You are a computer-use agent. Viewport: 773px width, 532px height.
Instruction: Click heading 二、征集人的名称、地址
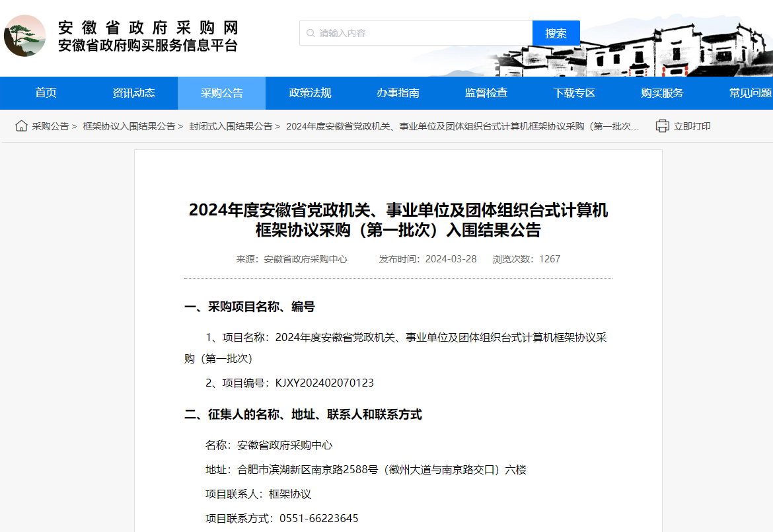pyautogui.click(x=303, y=414)
